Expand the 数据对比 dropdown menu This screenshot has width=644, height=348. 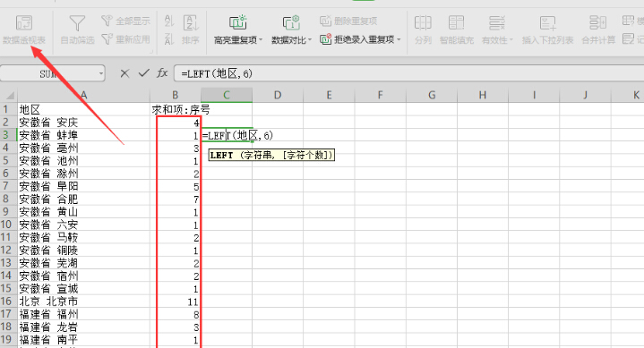[310, 40]
